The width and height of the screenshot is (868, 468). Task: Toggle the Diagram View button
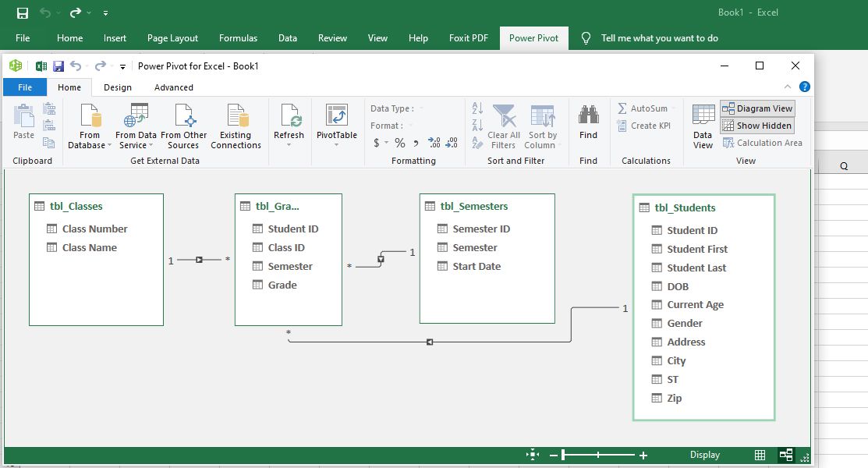point(757,108)
